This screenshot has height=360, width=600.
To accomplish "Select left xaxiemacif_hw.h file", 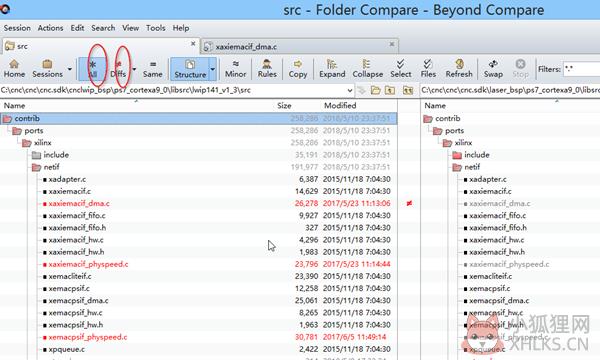I will tap(76, 252).
